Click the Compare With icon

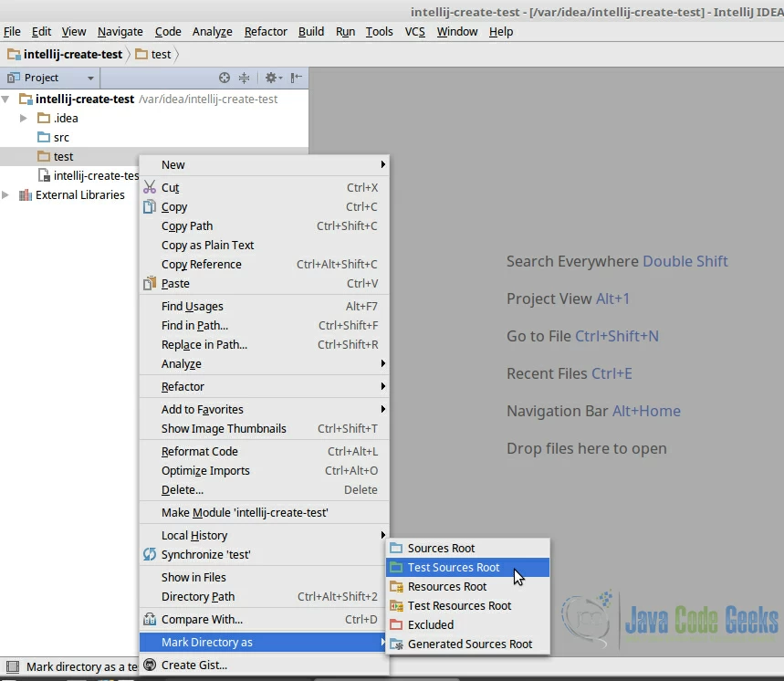(150, 619)
